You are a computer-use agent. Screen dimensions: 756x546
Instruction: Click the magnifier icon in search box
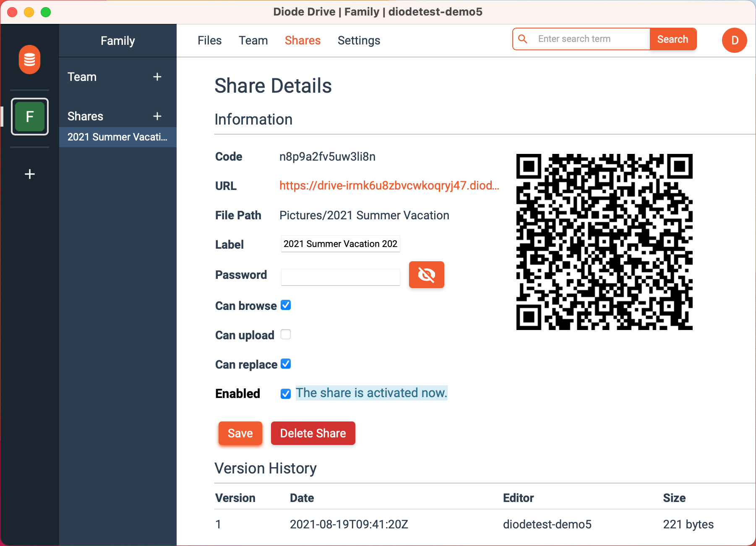click(523, 39)
